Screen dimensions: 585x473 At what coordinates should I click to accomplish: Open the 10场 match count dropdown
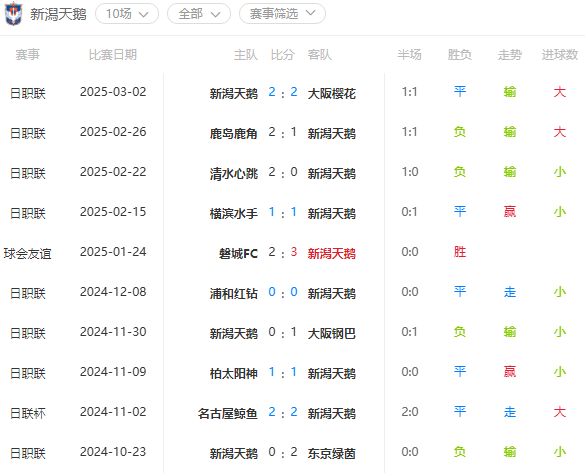point(127,14)
